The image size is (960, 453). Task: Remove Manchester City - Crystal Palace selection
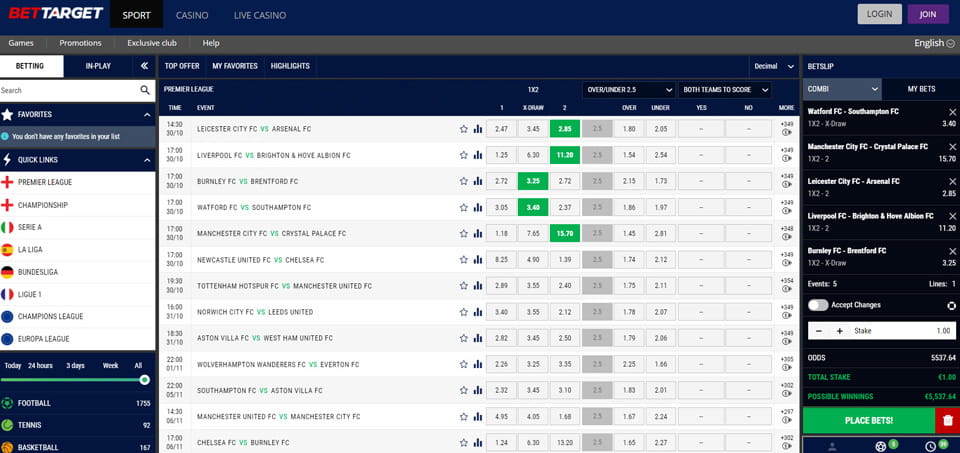pyautogui.click(x=952, y=147)
